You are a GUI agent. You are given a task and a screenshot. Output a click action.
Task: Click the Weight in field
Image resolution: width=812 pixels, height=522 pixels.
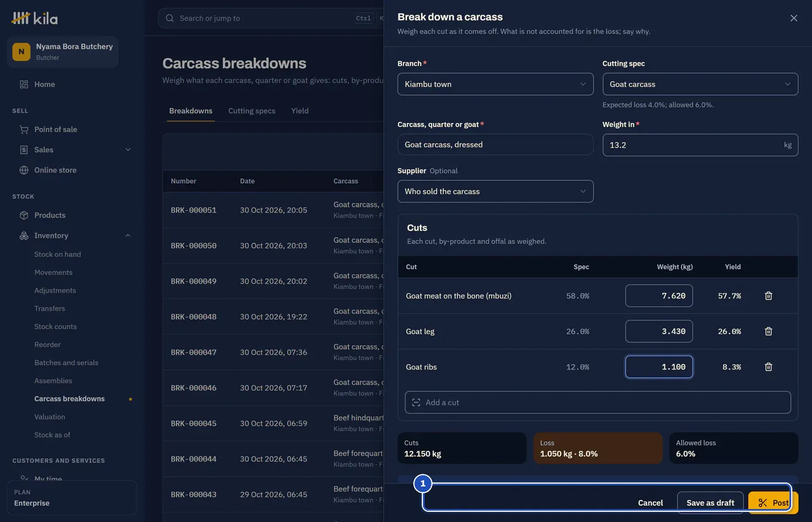[700, 145]
